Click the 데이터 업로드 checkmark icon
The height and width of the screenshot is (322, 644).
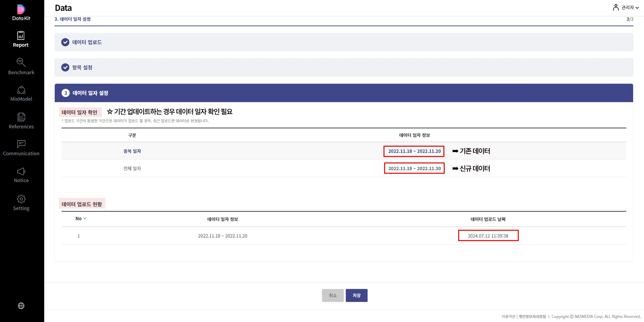pos(65,42)
